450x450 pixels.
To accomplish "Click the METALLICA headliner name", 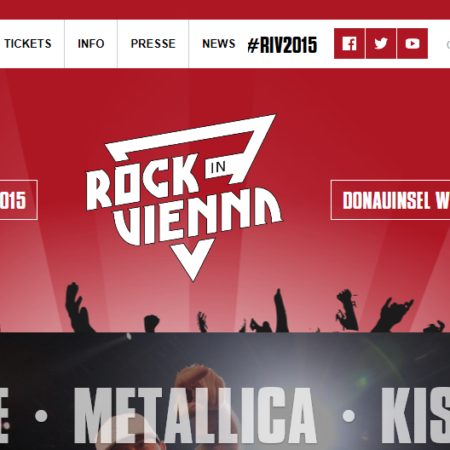I will tap(195, 415).
